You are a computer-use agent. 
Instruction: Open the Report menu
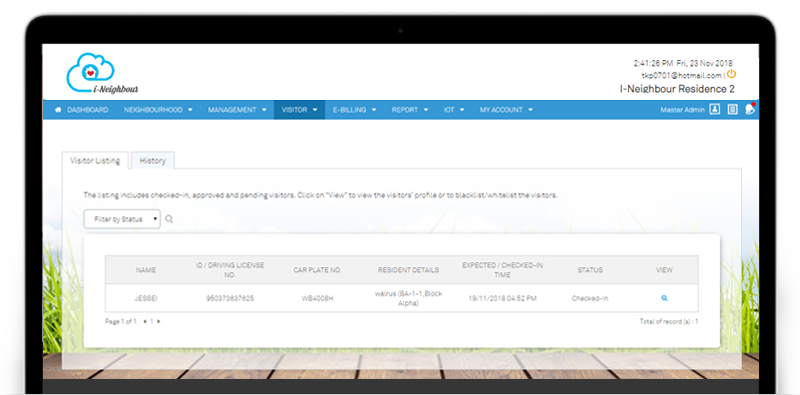tap(410, 110)
